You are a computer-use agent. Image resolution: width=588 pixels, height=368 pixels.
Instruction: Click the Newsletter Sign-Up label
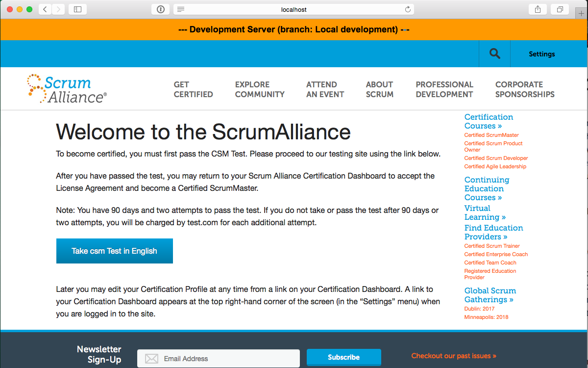coord(99,354)
